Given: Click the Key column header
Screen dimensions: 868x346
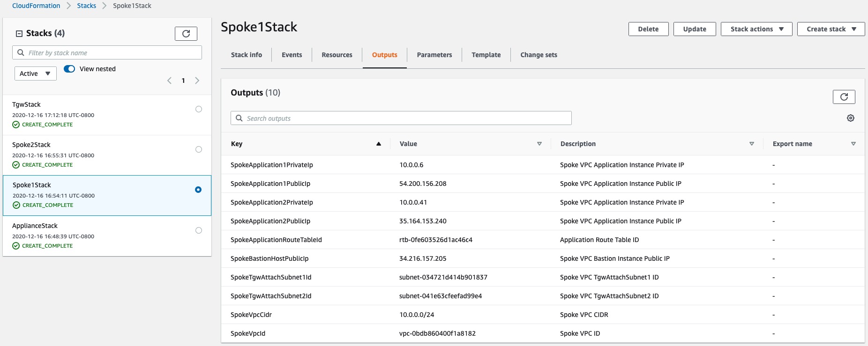Looking at the screenshot, I should tap(237, 144).
